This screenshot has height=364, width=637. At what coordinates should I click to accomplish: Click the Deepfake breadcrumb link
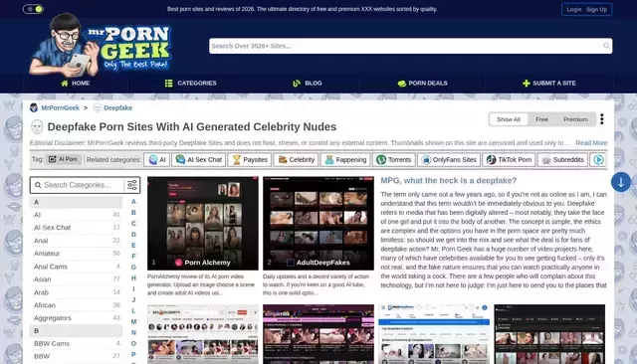[117, 108]
